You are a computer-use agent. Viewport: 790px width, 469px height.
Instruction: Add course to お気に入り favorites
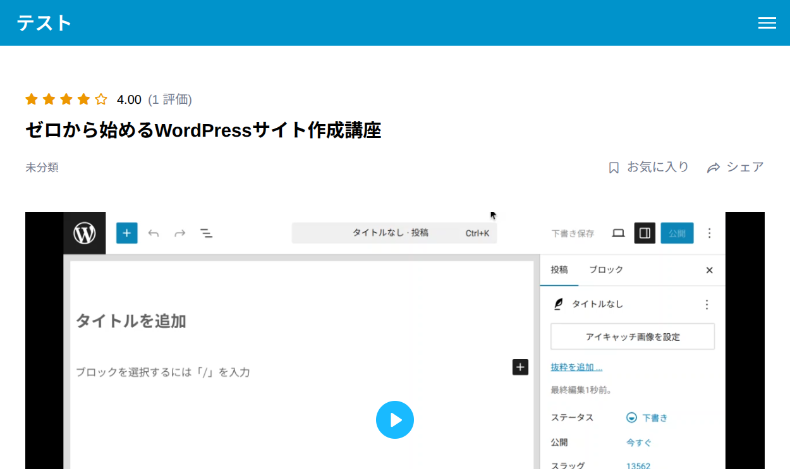click(648, 167)
